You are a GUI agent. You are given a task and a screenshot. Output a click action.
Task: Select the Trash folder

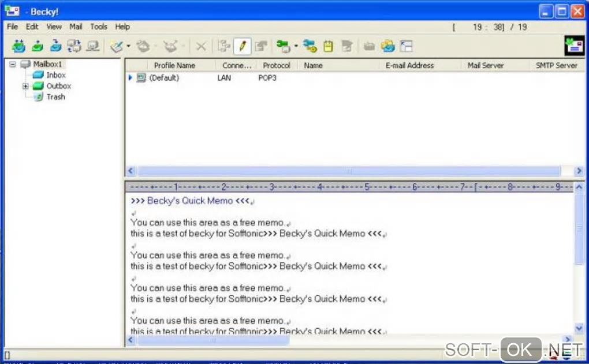point(55,97)
